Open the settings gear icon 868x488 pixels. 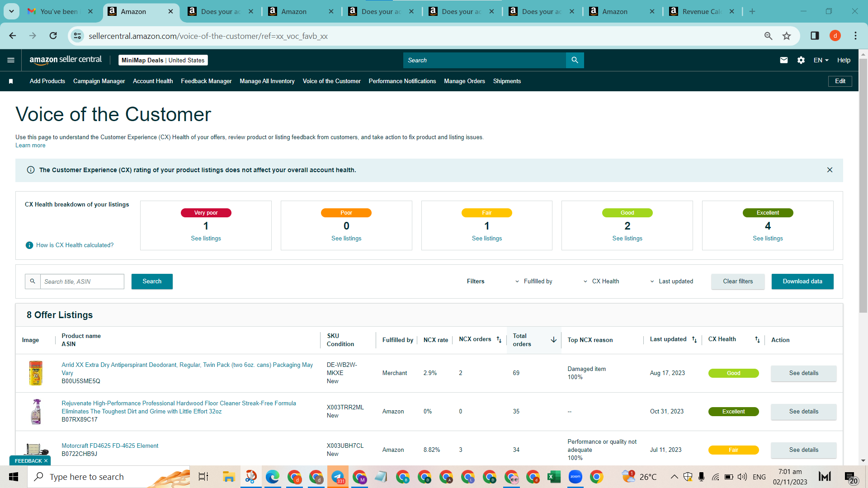(801, 60)
